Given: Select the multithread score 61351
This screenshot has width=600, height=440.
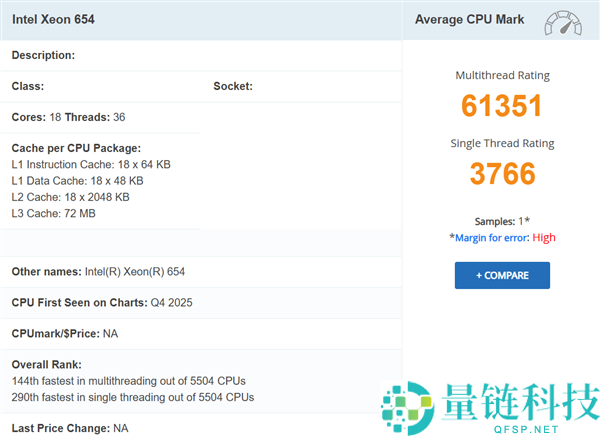Looking at the screenshot, I should point(502,107).
